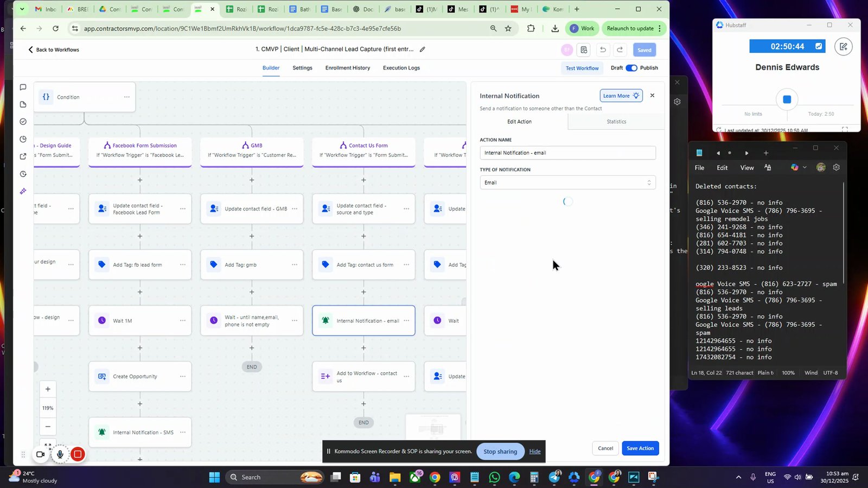Open the Type of Notification dropdown

[x=567, y=183]
